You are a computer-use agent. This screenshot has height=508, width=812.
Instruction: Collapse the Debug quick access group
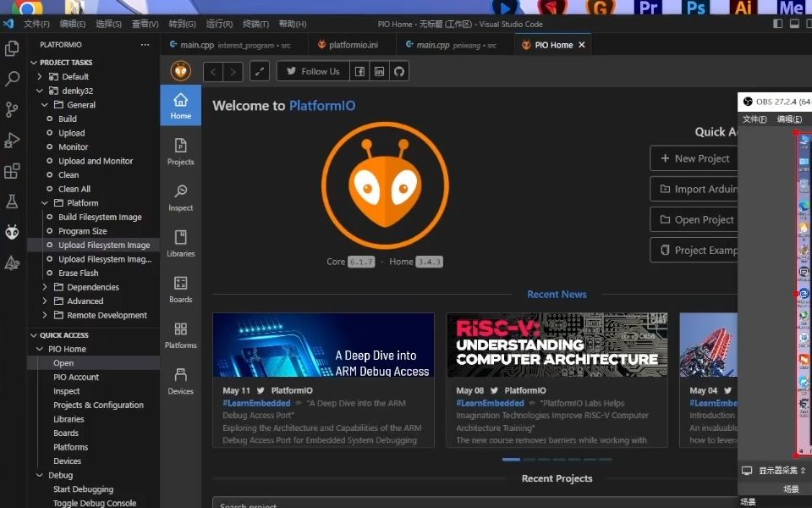tap(40, 475)
